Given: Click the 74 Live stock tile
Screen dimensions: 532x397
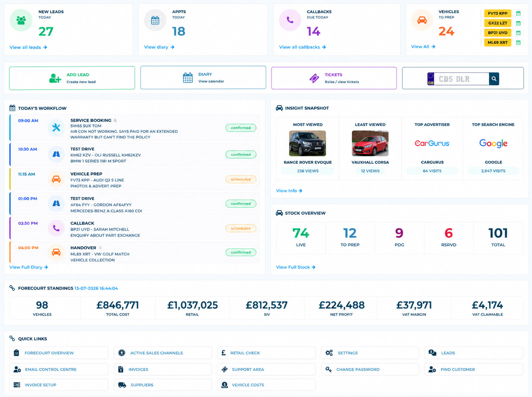Looking at the screenshot, I should click(x=301, y=238).
